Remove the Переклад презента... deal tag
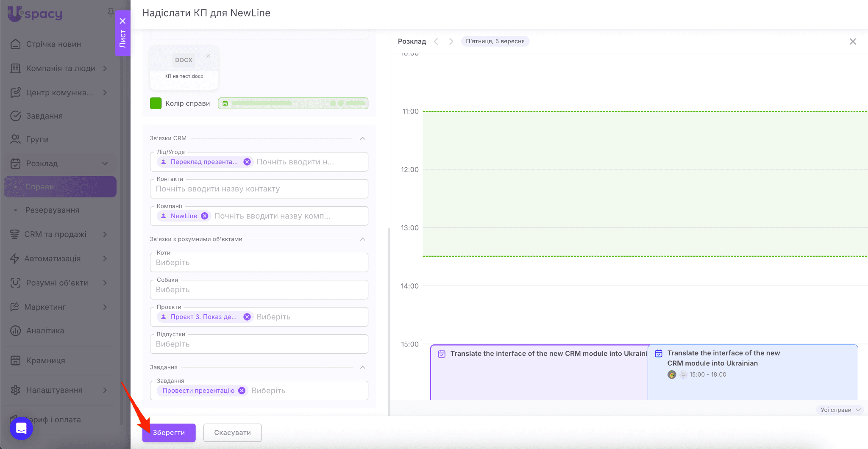The image size is (868, 449). (247, 162)
